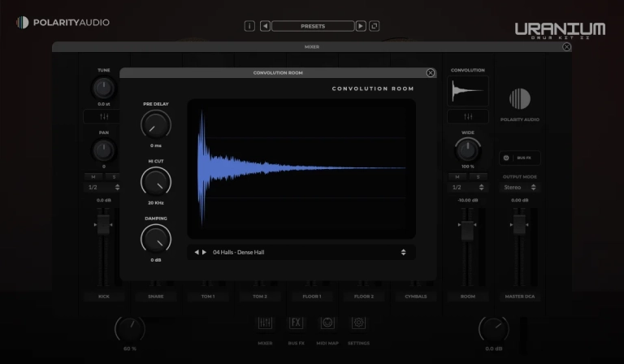Viewport: 624px width, 364px height.
Task: Click the Pre Delay knob
Action: (x=156, y=124)
